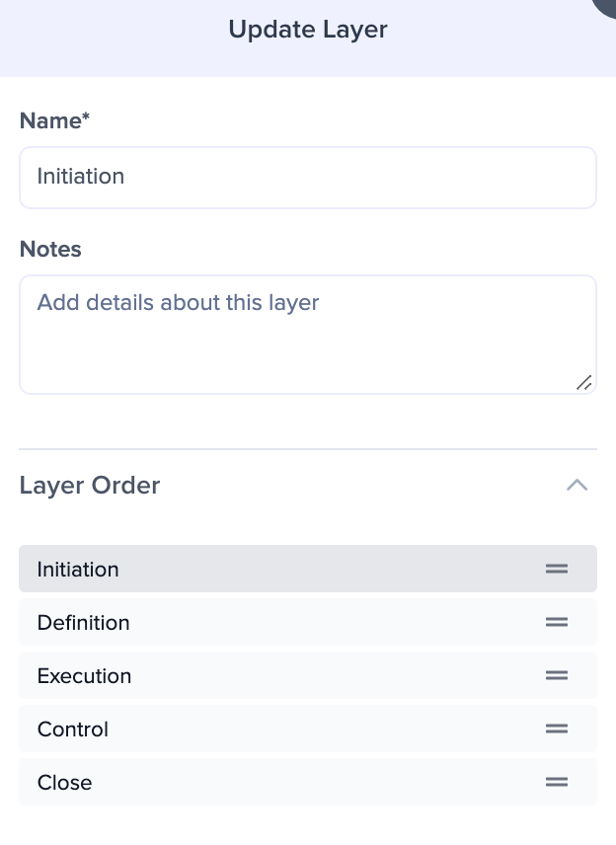Click the drag handle icon for Close
This screenshot has height=845, width=616.
tap(556, 782)
